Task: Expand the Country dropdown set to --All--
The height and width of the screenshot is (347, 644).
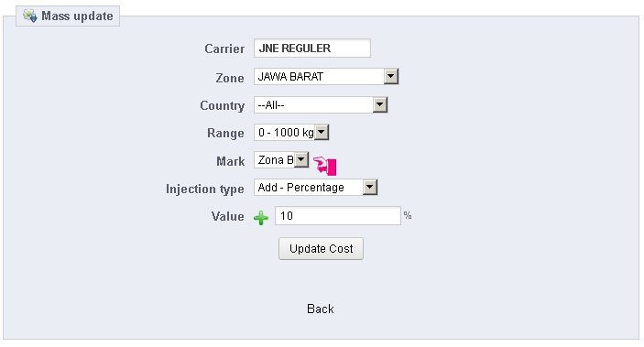Action: tap(321, 104)
